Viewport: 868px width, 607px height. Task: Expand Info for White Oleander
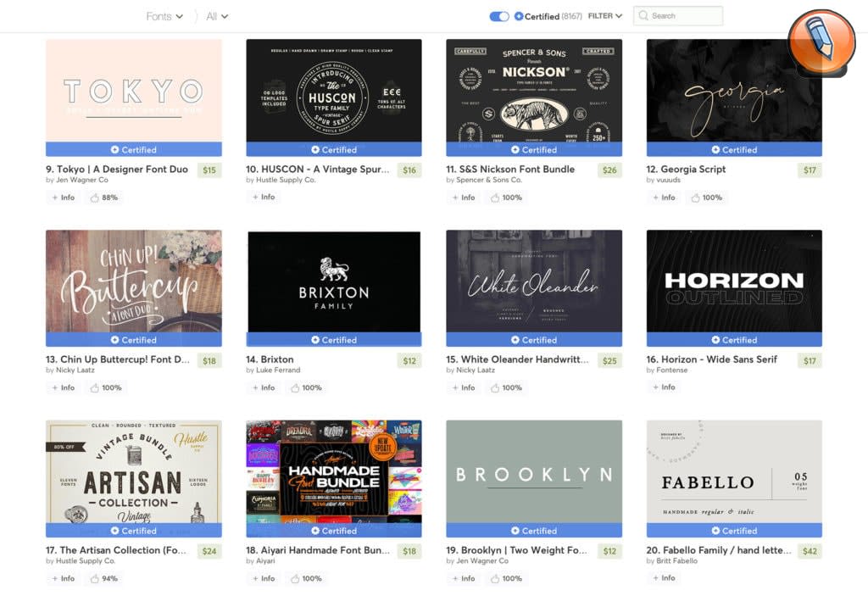pyautogui.click(x=464, y=387)
